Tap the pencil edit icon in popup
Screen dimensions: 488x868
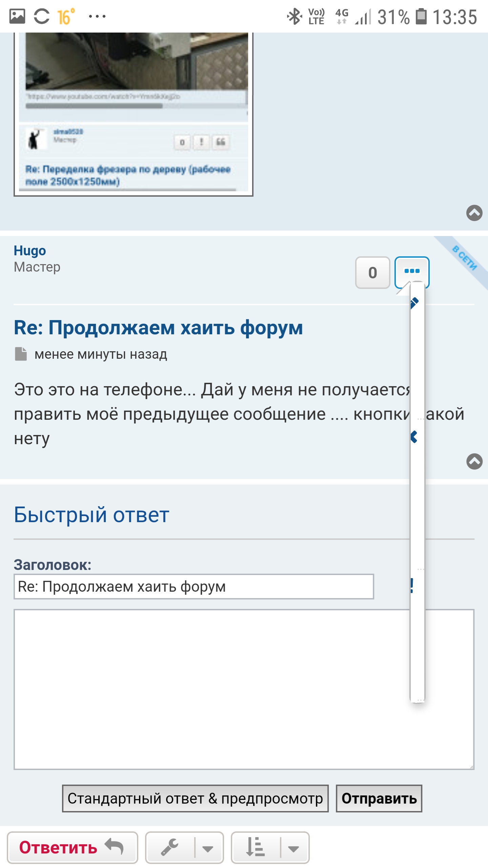pyautogui.click(x=414, y=302)
